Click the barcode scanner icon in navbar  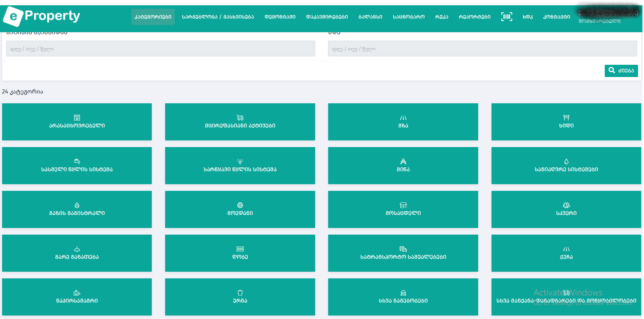tap(507, 16)
